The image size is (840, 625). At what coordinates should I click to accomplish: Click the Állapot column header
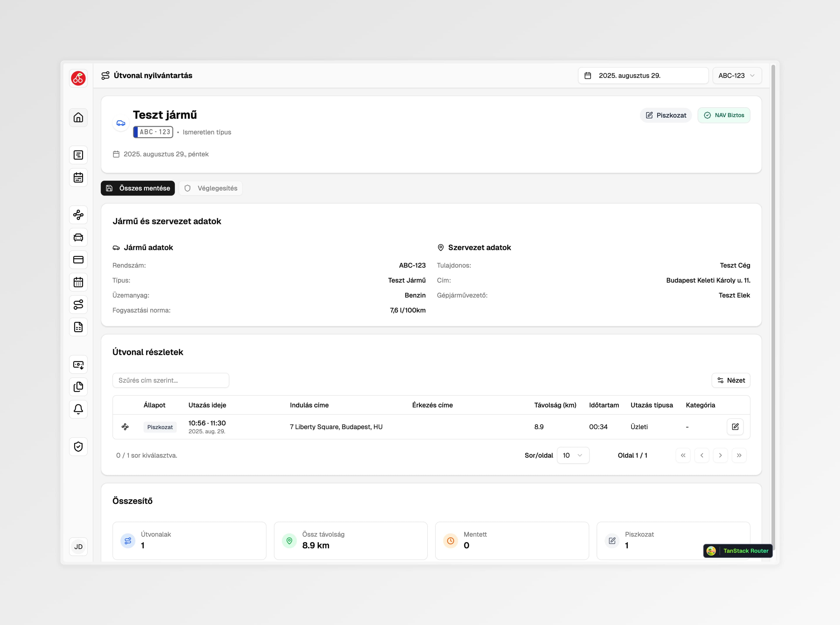(x=154, y=405)
